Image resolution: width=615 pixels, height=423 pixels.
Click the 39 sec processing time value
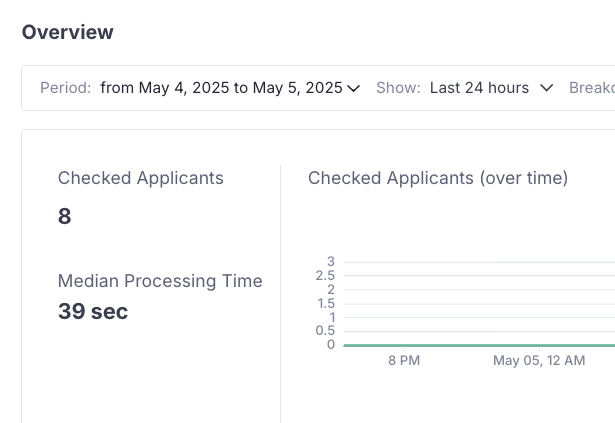[93, 312]
